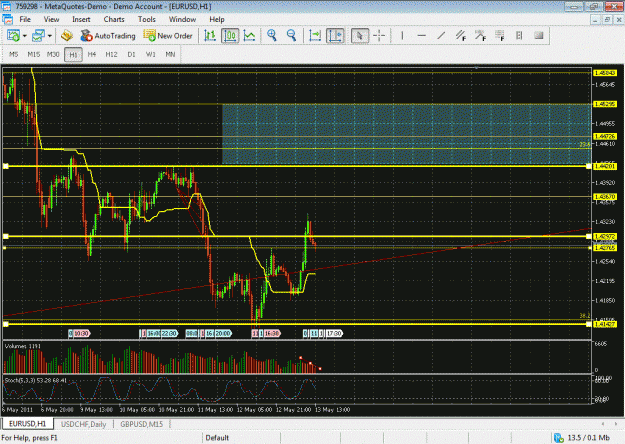
Task: Toggle the chart shift icon
Action: 335,36
